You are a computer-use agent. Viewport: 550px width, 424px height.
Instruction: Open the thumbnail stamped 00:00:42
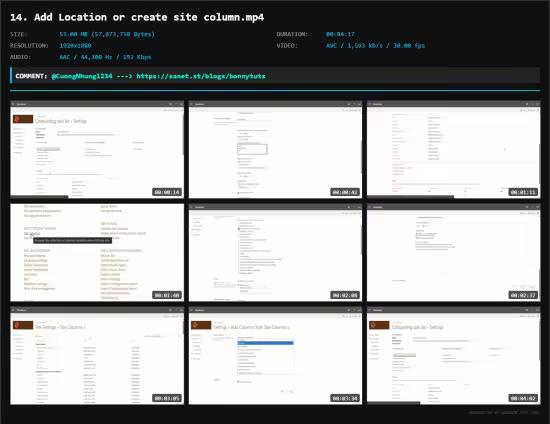point(275,149)
